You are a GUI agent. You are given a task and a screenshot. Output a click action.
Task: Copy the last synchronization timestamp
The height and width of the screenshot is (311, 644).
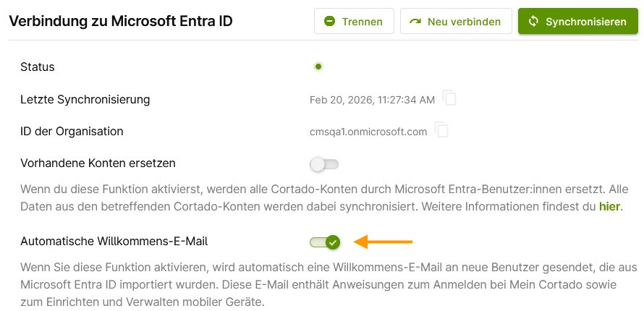coord(449,98)
